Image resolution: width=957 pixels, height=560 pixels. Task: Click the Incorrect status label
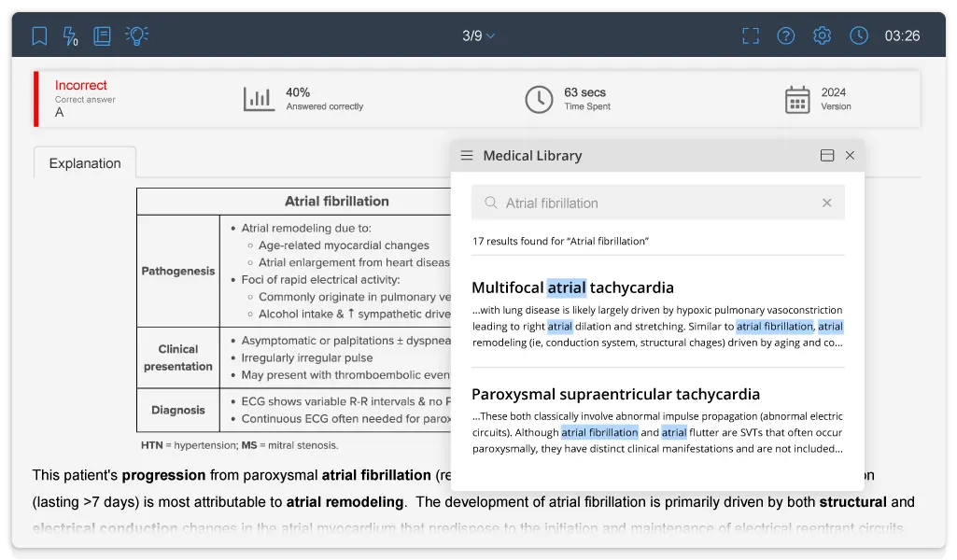point(80,86)
